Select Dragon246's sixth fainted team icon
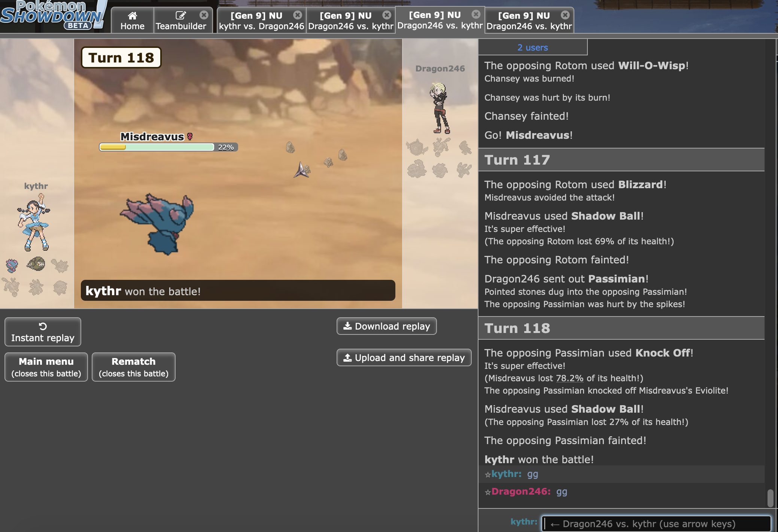The height and width of the screenshot is (532, 778). tap(464, 170)
